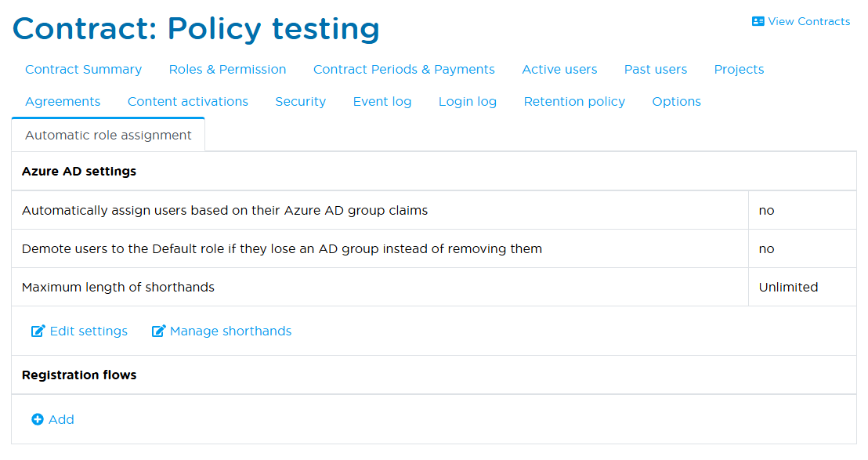
Task: View the Past users tab
Action: [655, 70]
